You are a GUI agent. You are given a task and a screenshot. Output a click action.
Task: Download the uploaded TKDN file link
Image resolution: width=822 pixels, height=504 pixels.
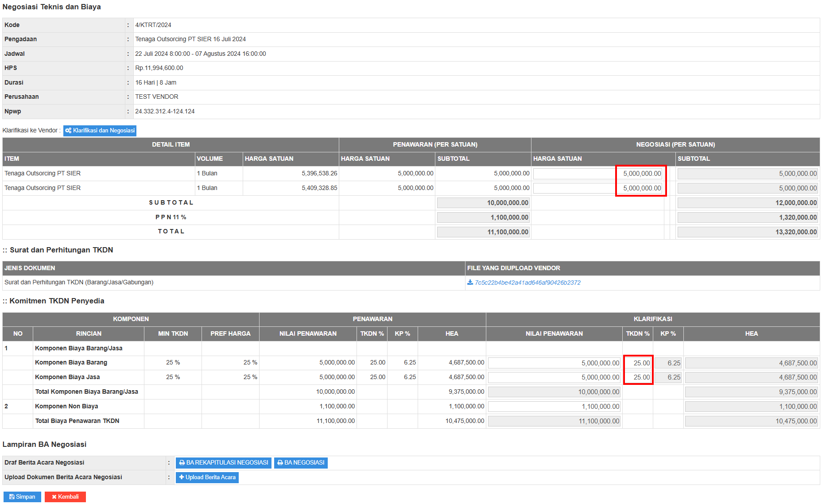coord(527,283)
